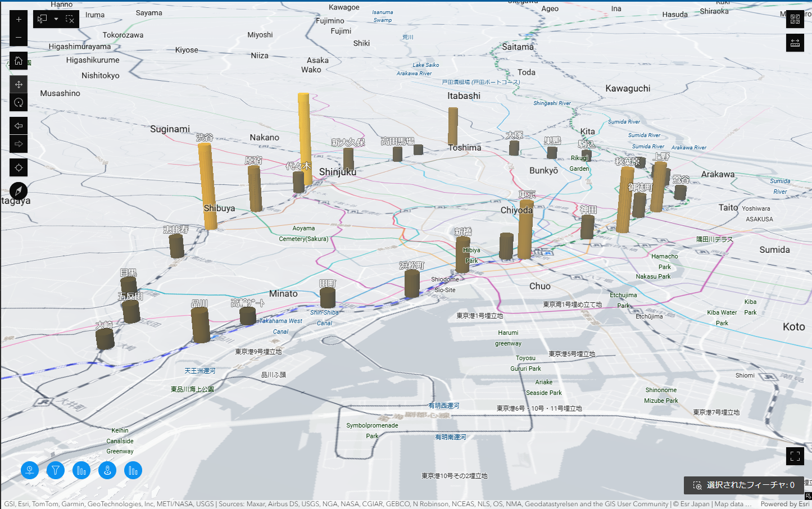Zoom out of the map
Screen dimensions: 812x509
(19, 38)
